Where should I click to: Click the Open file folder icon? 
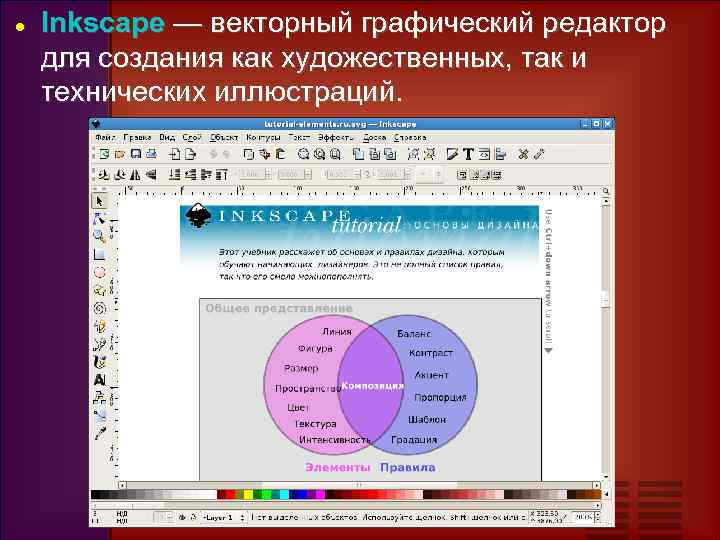tap(120, 154)
